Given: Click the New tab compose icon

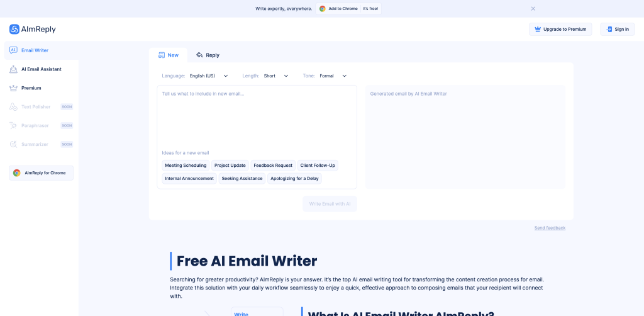Looking at the screenshot, I should click(x=162, y=55).
